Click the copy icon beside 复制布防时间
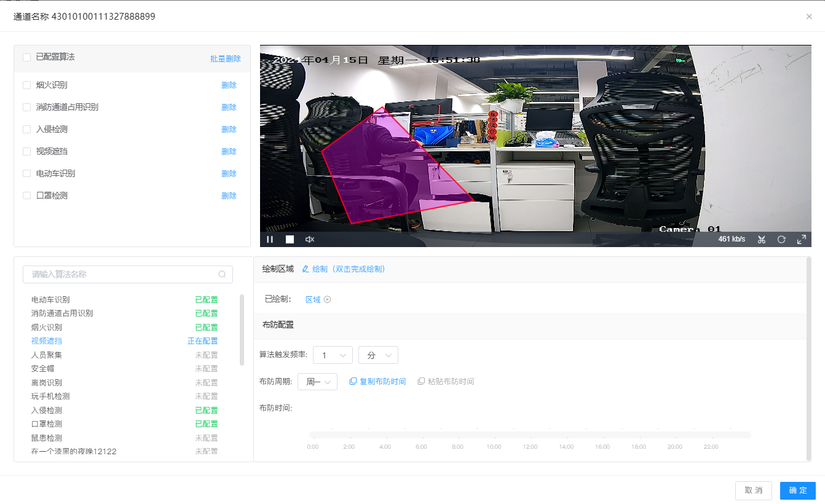The height and width of the screenshot is (504, 825). [x=353, y=382]
